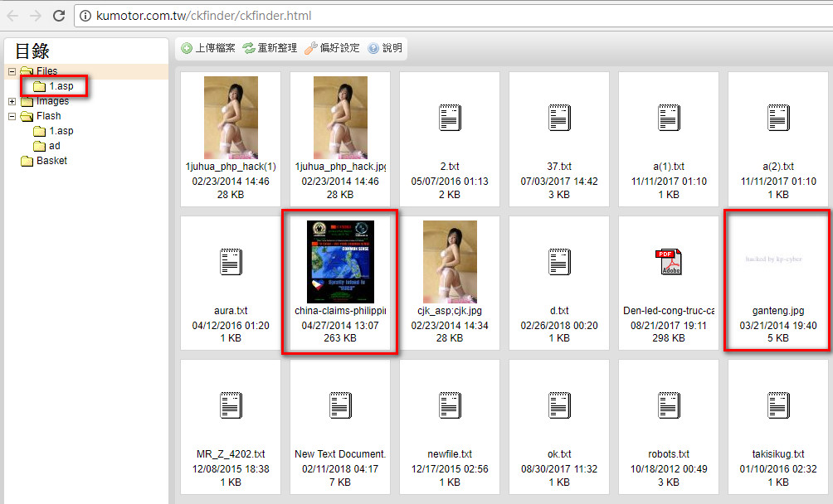Image resolution: width=833 pixels, height=504 pixels.
Task: Select the d.txt file icon
Action: (559, 262)
